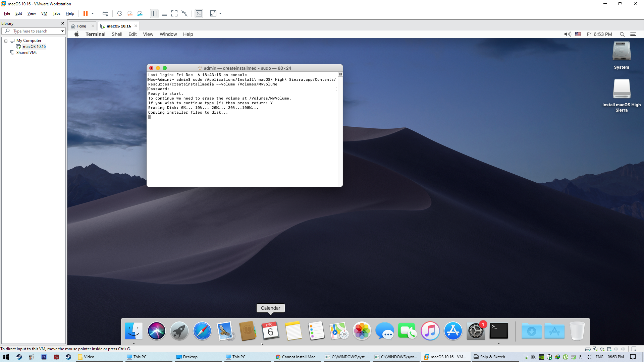Collapse the My Computer tree node
Screen dimensions: 644x362
(6, 41)
